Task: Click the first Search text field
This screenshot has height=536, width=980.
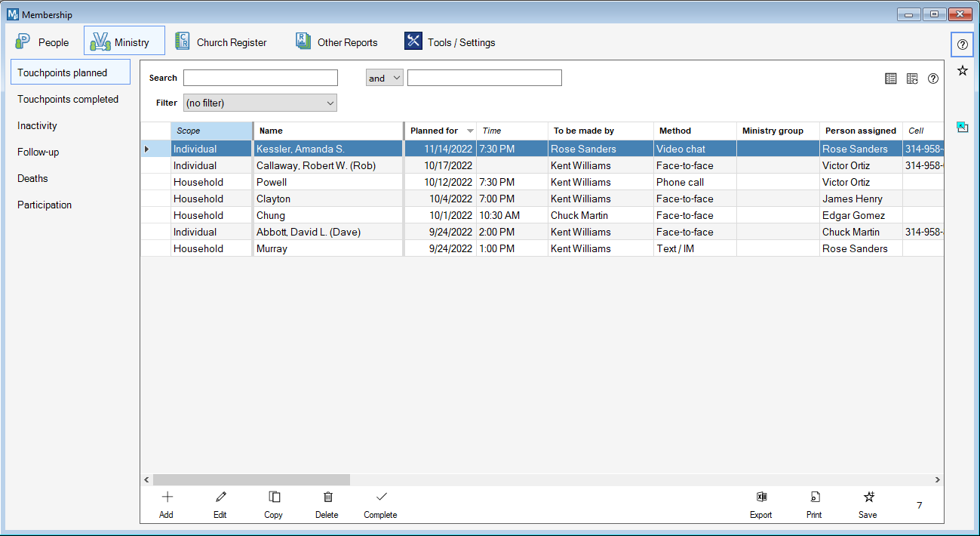Action: (260, 79)
